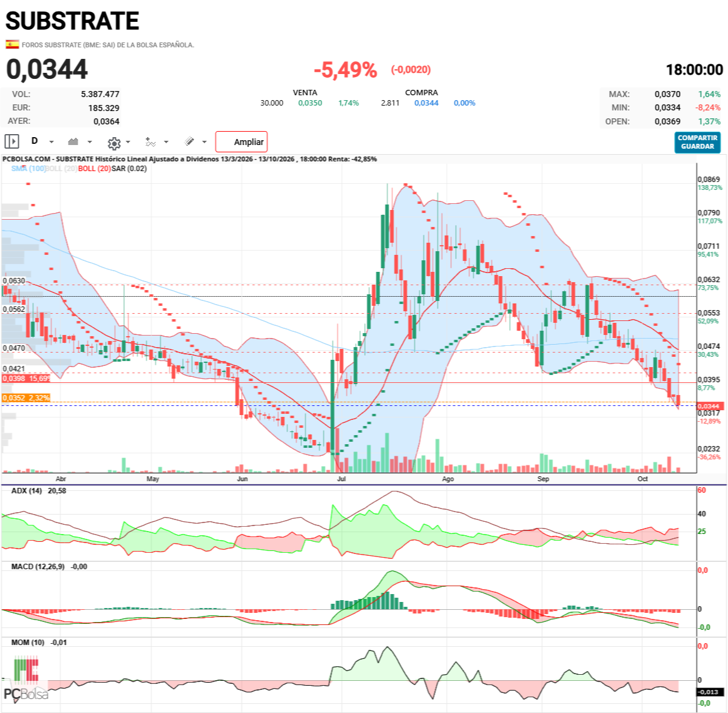Screen dimensions: 728x713
Task: Open the daily timeframe 'D' selector
Action: pyautogui.click(x=35, y=141)
